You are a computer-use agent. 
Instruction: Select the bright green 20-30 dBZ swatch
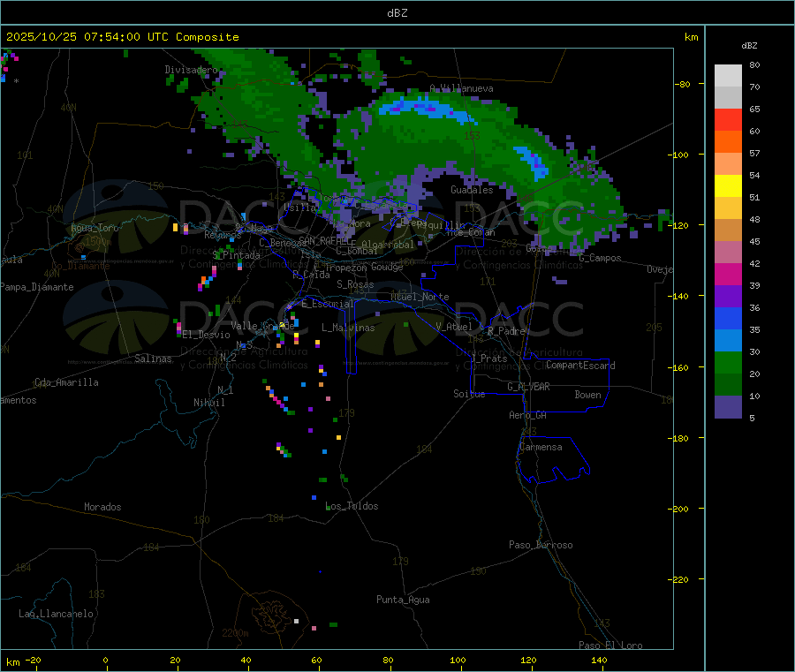pyautogui.click(x=728, y=362)
